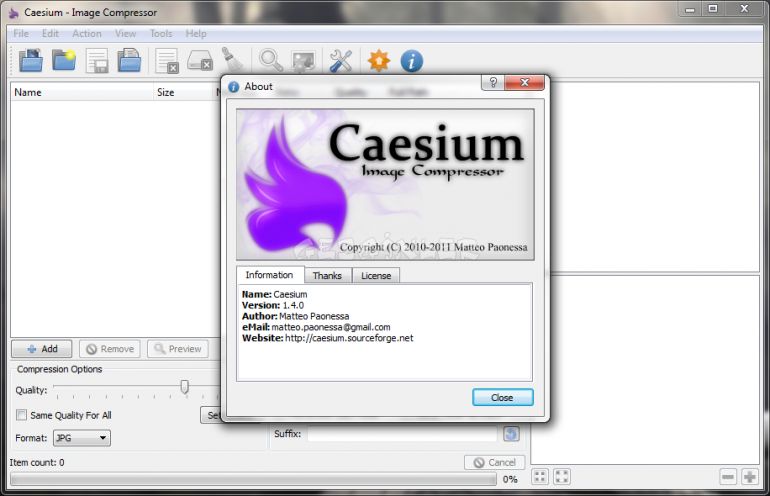Click the Suffix input field
Screen dimensions: 770x496
403,434
